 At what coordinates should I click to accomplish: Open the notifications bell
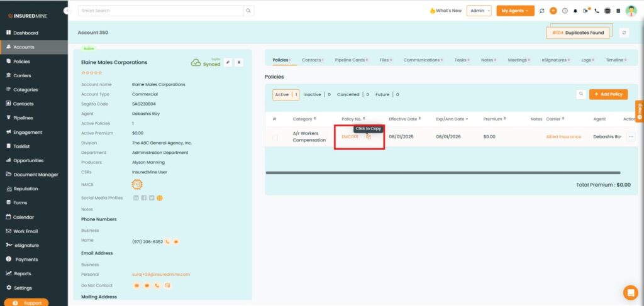[x=575, y=11]
